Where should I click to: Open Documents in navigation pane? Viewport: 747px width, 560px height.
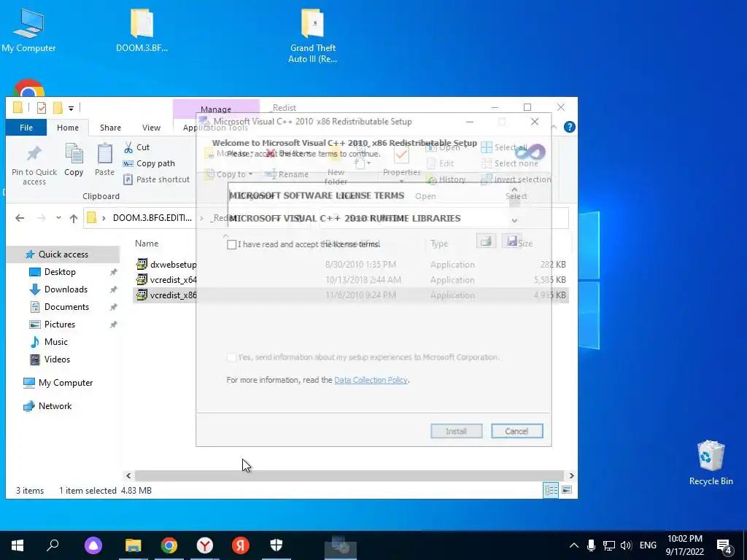coord(66,307)
